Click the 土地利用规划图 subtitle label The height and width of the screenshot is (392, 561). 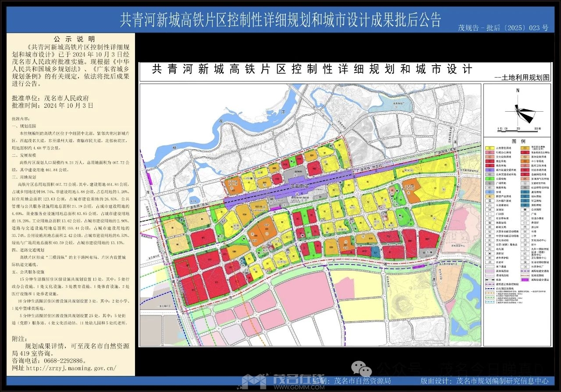(x=522, y=77)
